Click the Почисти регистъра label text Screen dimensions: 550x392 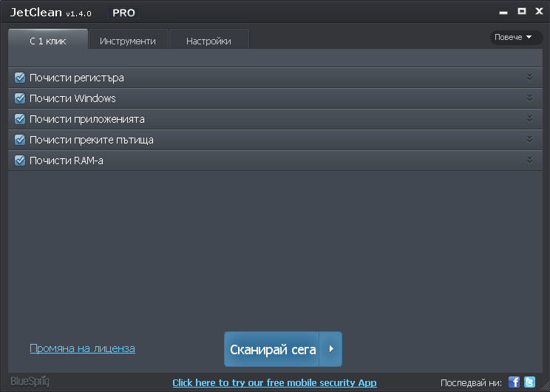(x=76, y=78)
